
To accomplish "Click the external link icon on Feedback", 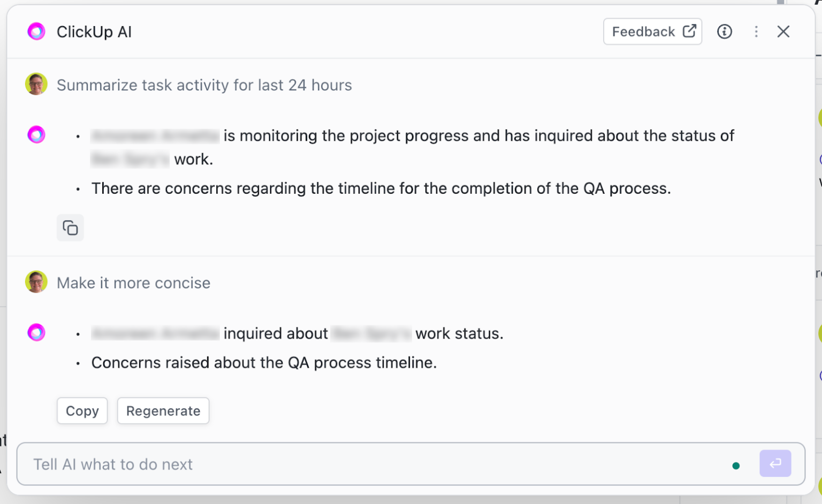I will pos(688,31).
